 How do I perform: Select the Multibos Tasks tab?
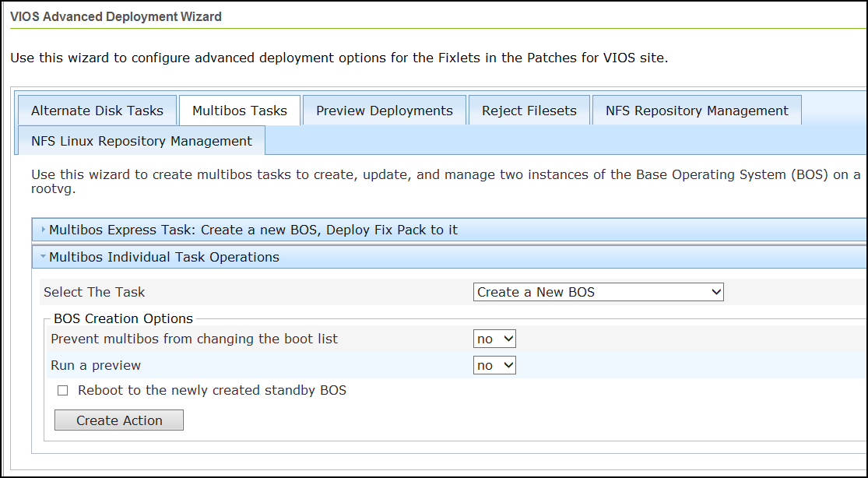(239, 110)
